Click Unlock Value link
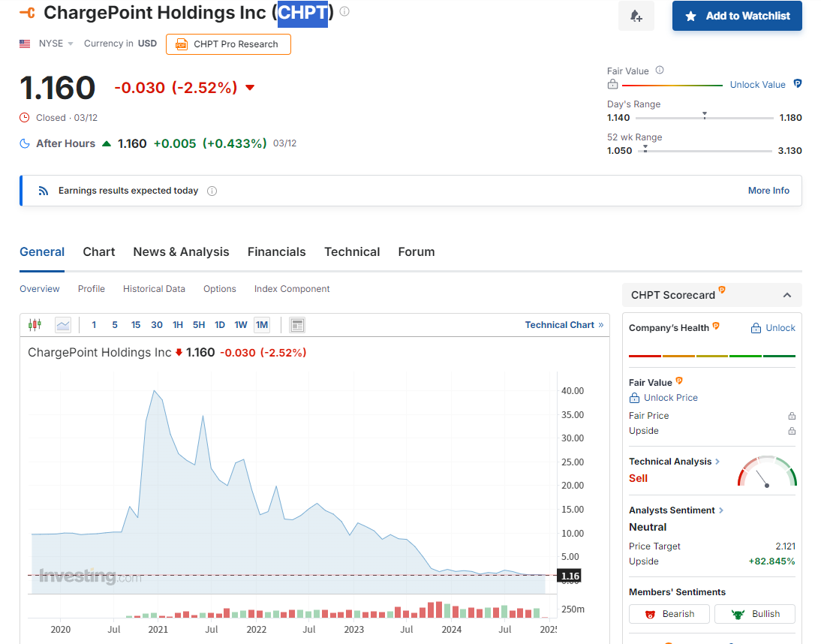This screenshot has width=821, height=644. pos(758,84)
